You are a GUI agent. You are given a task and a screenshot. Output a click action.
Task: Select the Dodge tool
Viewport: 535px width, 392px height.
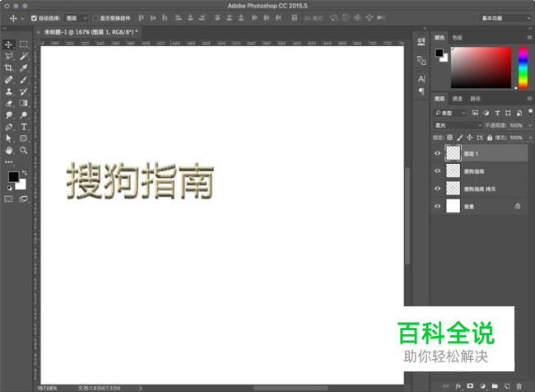(24, 115)
